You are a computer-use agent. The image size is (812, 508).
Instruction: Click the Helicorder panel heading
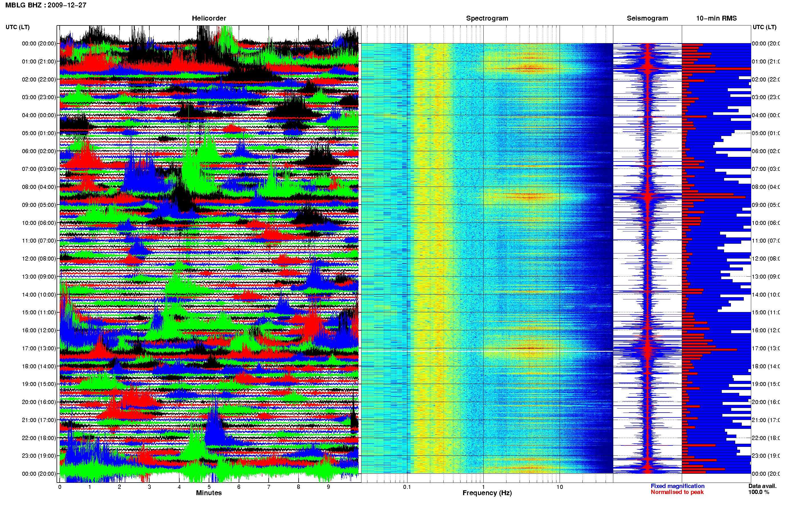pos(209,18)
